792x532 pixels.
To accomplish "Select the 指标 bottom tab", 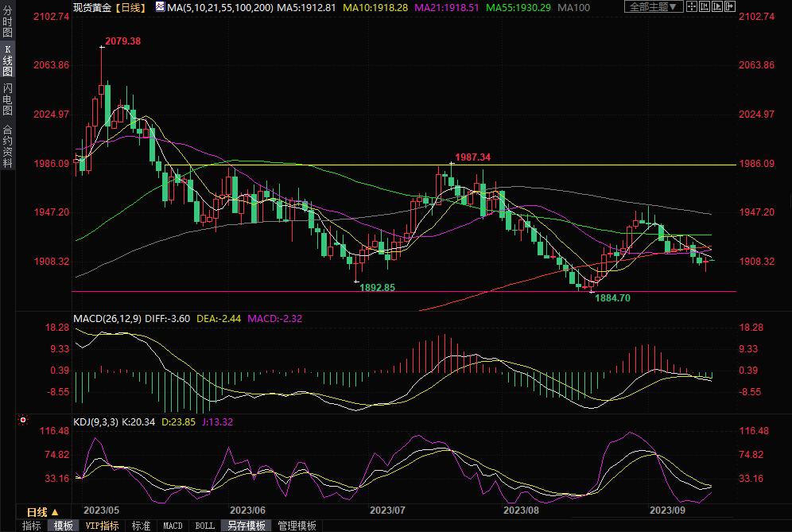I will [32, 526].
